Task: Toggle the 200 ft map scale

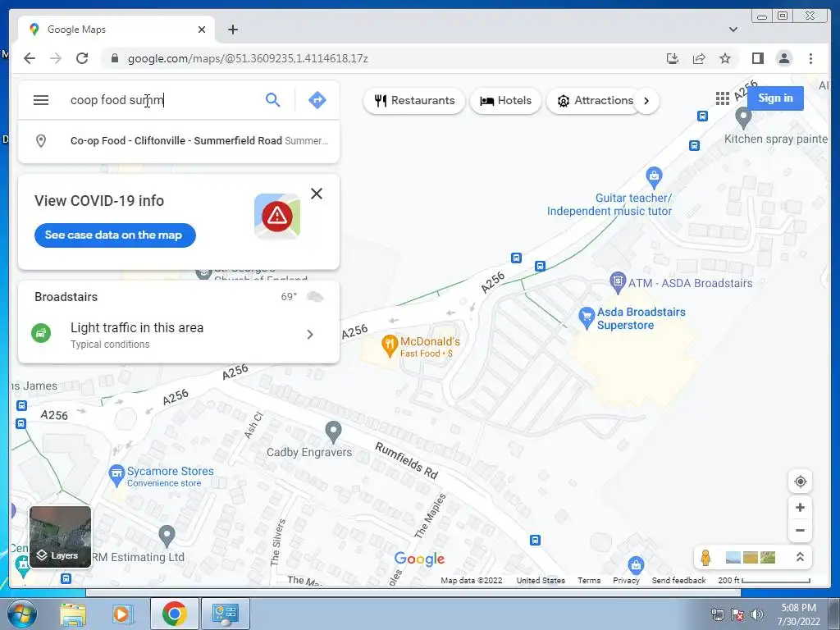Action: click(x=764, y=580)
